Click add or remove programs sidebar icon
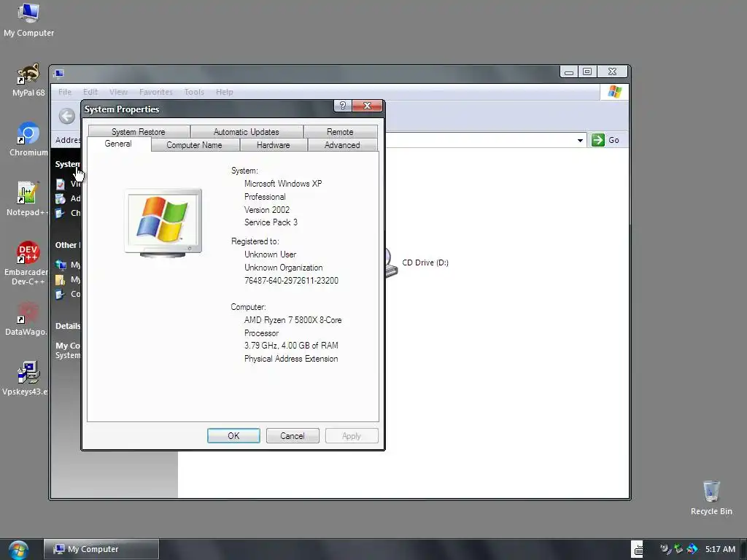 61,198
